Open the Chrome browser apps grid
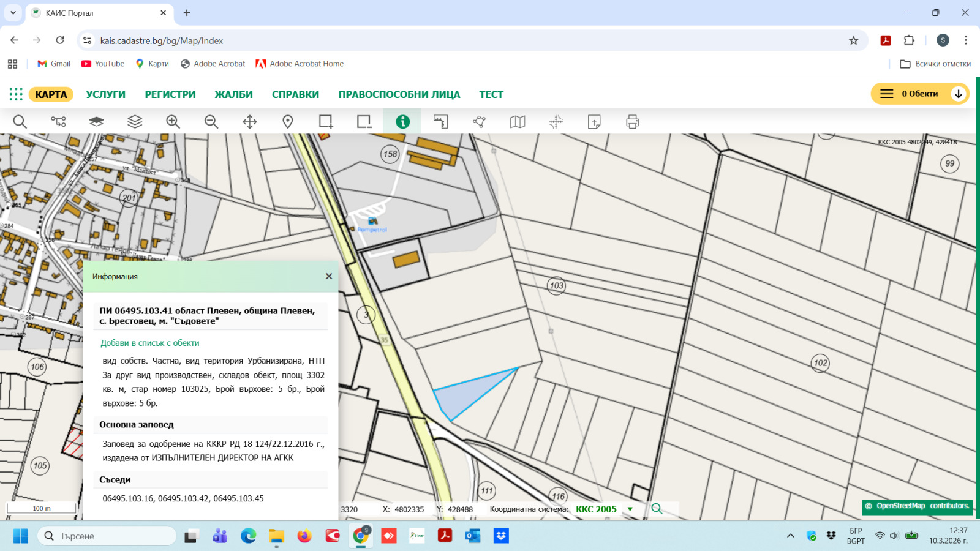980x551 pixels. [12, 64]
